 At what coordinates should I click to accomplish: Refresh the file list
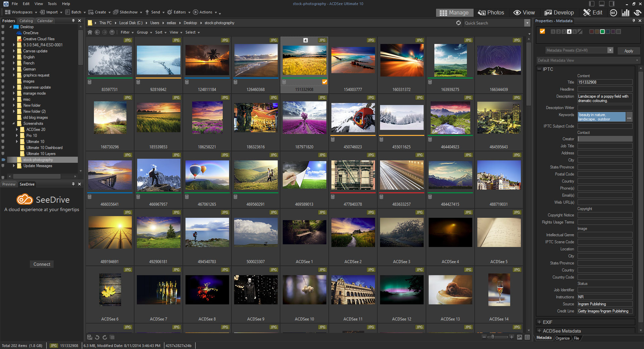pyautogui.click(x=459, y=23)
